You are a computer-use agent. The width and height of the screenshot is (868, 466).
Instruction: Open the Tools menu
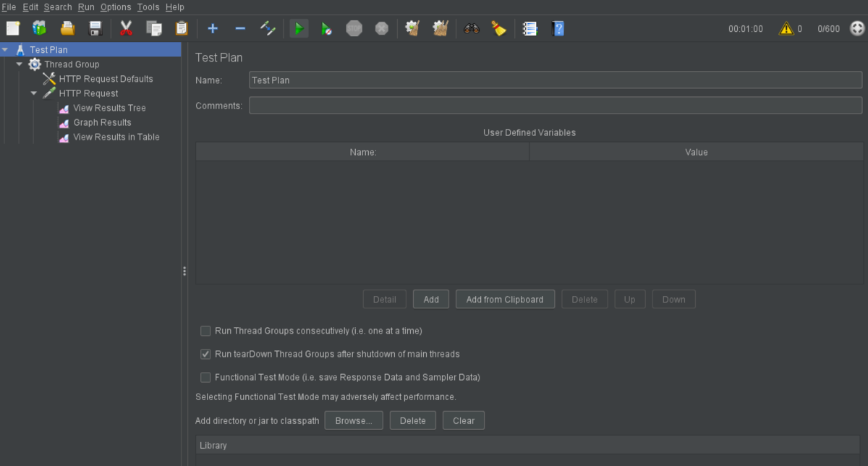[148, 7]
